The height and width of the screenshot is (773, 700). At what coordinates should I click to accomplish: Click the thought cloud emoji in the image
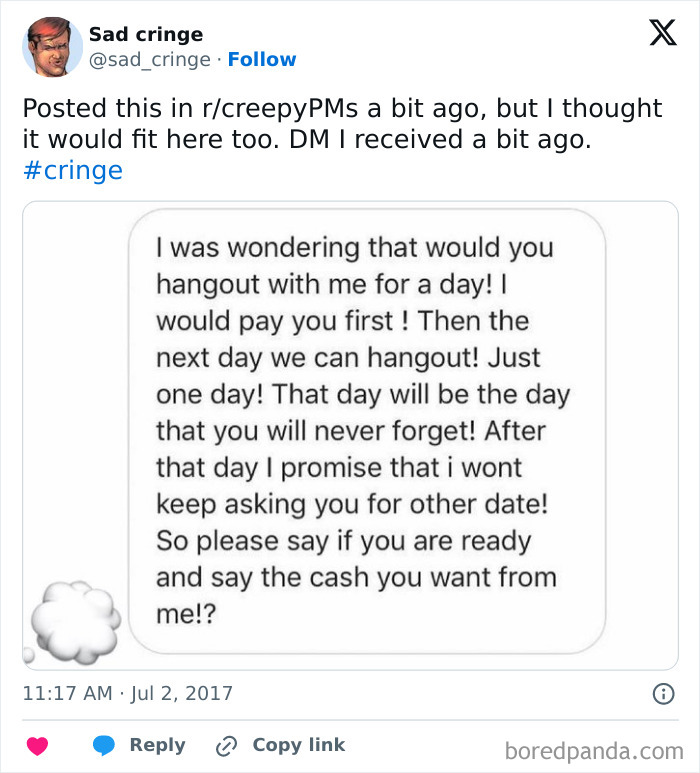(x=72, y=622)
